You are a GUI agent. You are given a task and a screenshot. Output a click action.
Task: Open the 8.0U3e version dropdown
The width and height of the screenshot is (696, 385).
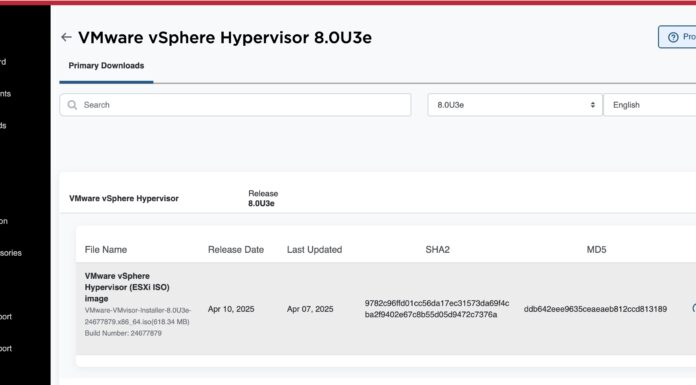515,105
